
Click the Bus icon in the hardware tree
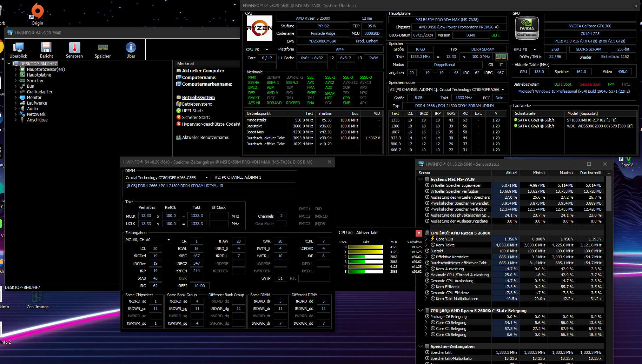(x=22, y=86)
